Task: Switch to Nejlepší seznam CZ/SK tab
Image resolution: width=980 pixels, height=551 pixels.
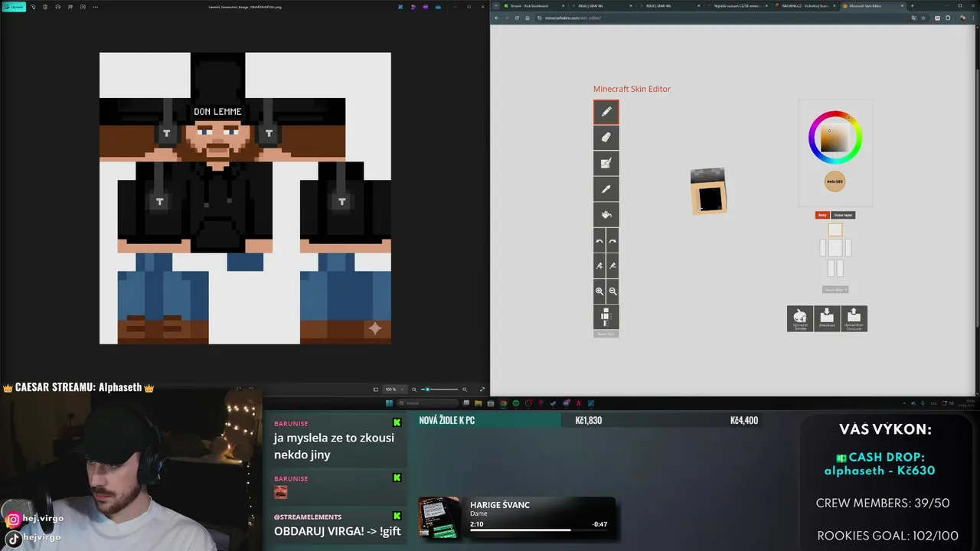Action: point(737,5)
